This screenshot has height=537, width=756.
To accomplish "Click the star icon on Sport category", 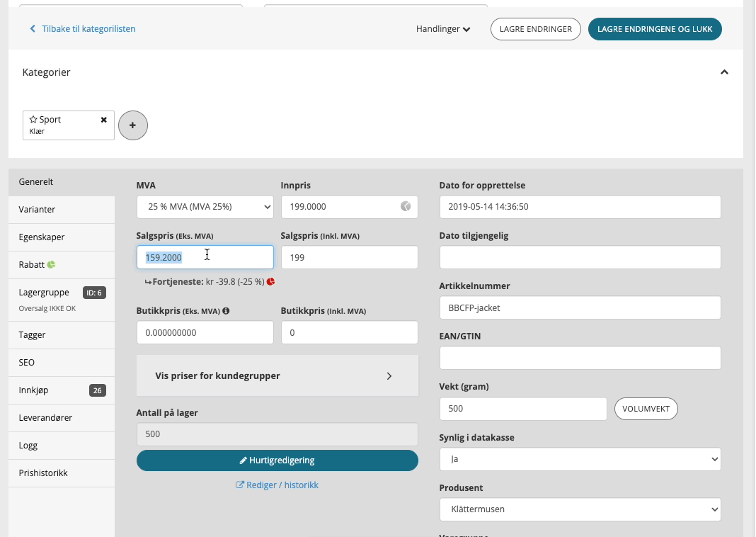I will click(x=33, y=120).
